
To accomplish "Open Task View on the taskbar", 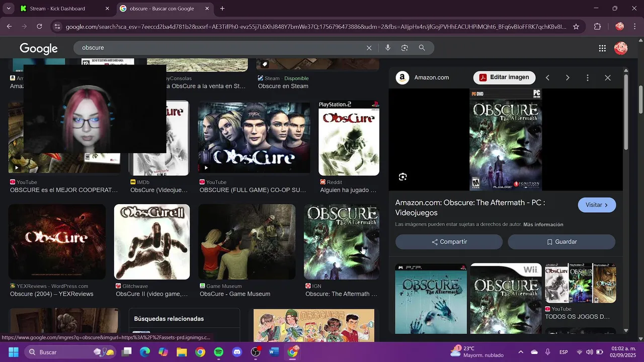I will (x=126, y=352).
